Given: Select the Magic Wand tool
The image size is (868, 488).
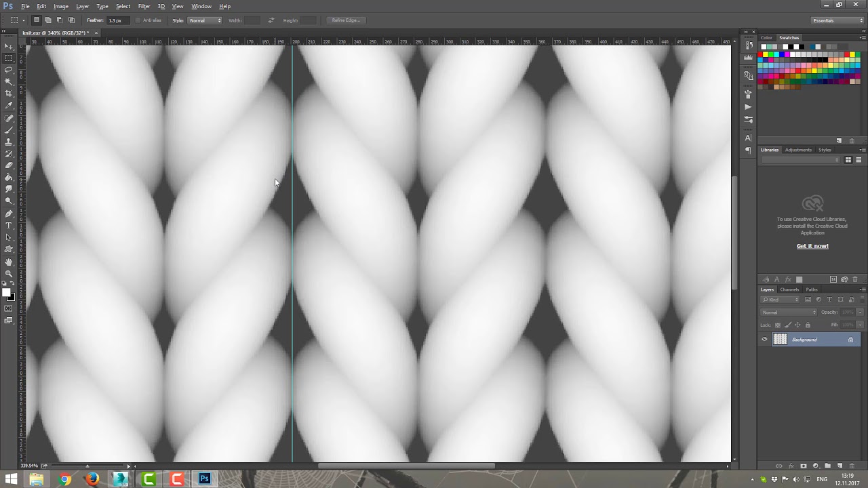Looking at the screenshot, I should [x=9, y=81].
